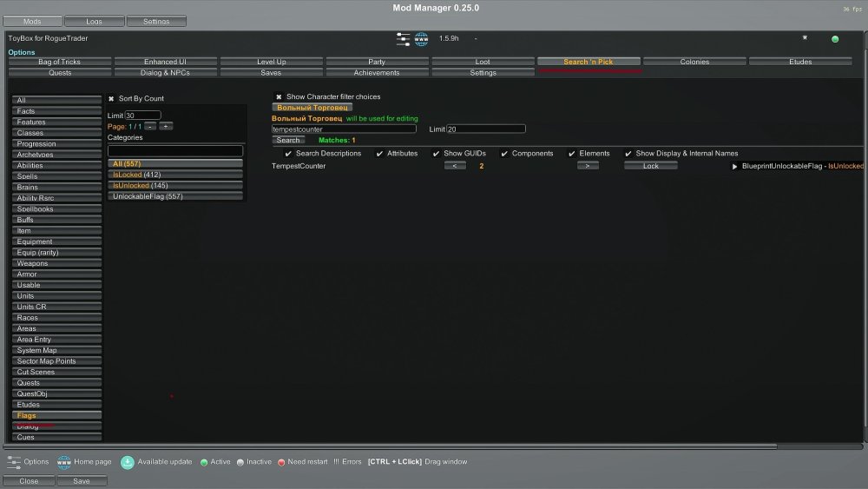Click the Search button below the search field
868x489 pixels.
coord(288,140)
